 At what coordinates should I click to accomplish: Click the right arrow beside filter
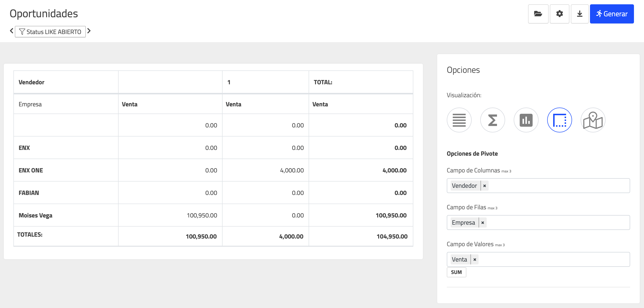[x=89, y=31]
